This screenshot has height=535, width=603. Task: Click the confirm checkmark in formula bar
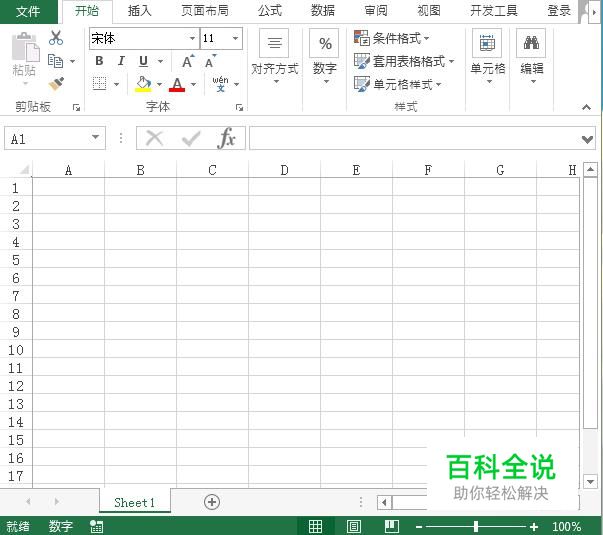(191, 138)
